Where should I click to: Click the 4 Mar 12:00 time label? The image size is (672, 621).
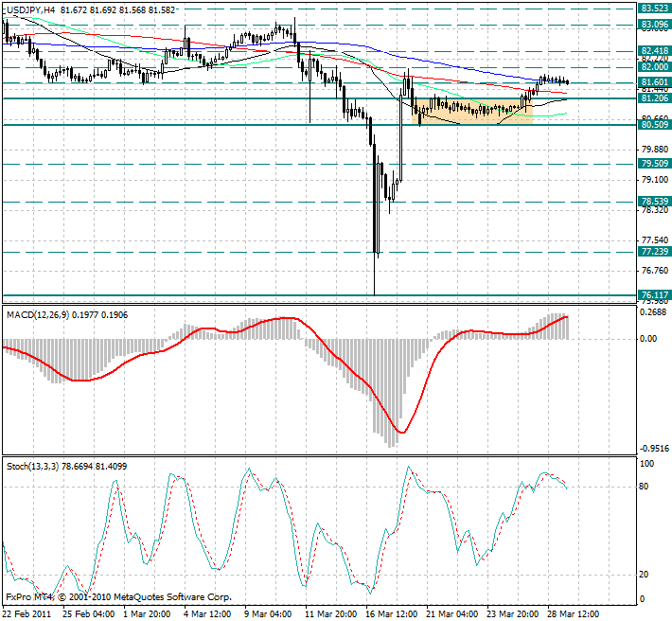208,614
